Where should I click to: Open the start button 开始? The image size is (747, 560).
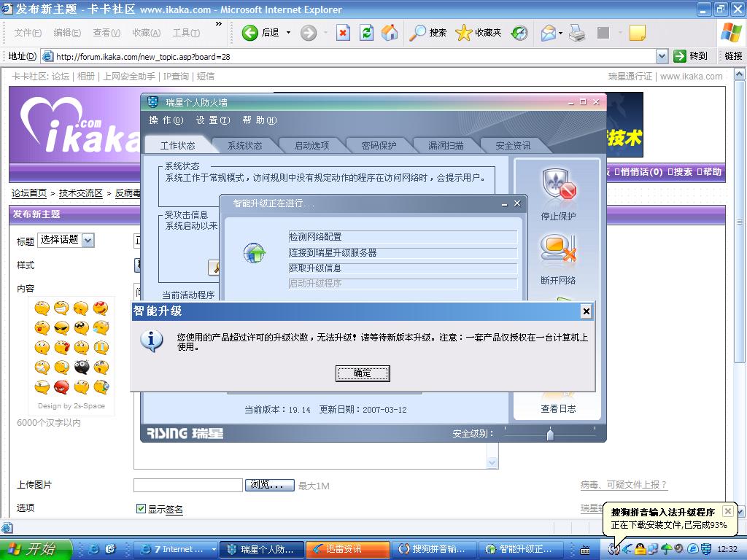pyautogui.click(x=36, y=549)
